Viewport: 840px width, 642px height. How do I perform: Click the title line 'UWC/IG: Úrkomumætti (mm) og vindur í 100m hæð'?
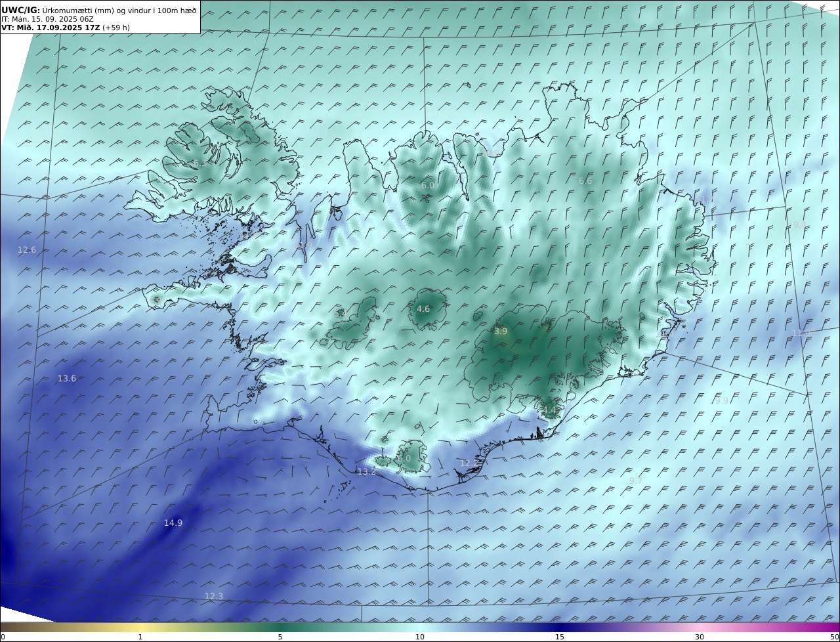click(x=99, y=10)
